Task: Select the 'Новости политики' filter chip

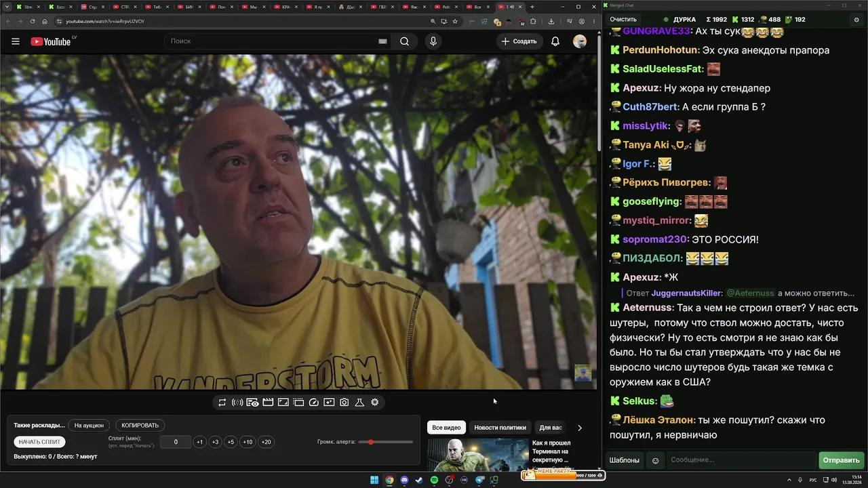Action: click(500, 428)
